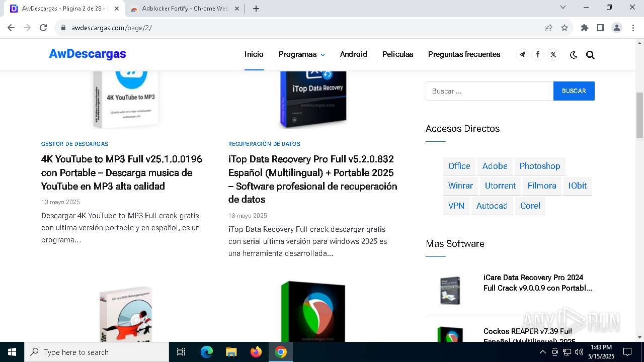The height and width of the screenshot is (362, 644).
Task: Click the iTop Data Recovery box image
Action: tap(313, 100)
